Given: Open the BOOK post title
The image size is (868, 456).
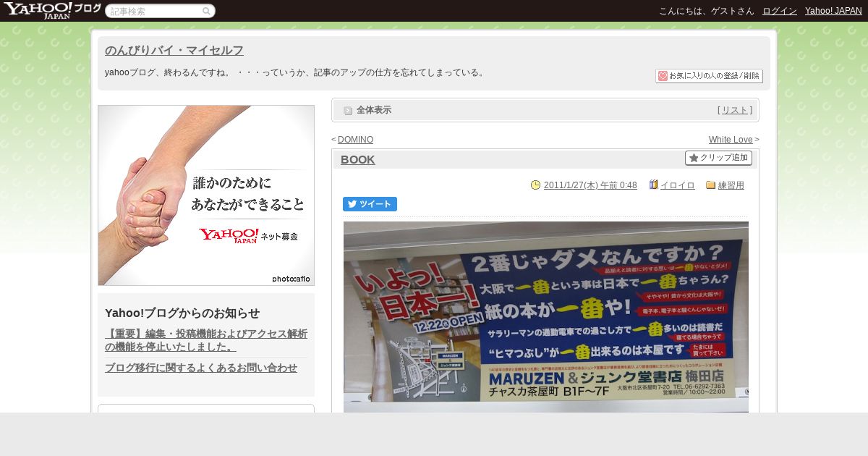Looking at the screenshot, I should coord(358,160).
